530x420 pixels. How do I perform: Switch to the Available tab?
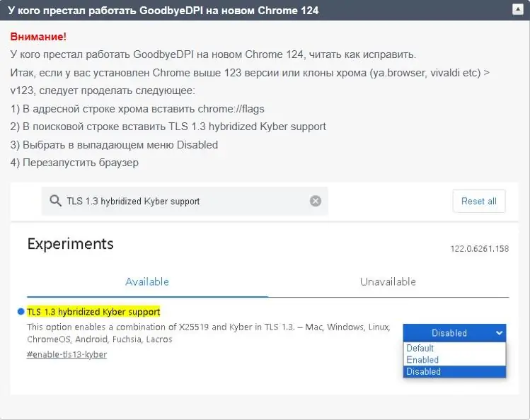tap(147, 281)
